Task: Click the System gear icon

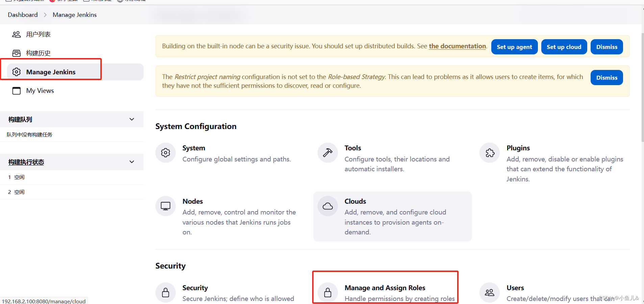Action: (166, 153)
